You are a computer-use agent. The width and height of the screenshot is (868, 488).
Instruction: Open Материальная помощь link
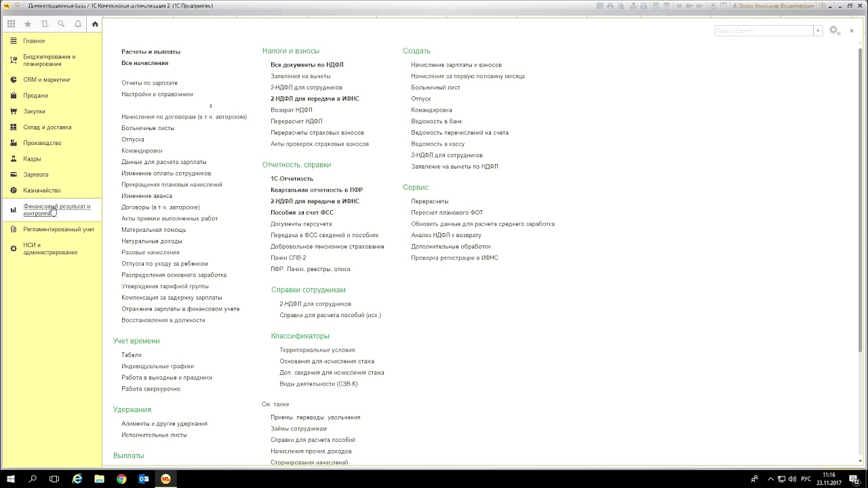point(153,230)
